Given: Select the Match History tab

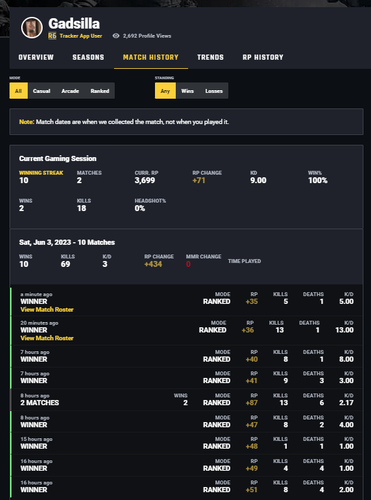Looking at the screenshot, I should [151, 57].
